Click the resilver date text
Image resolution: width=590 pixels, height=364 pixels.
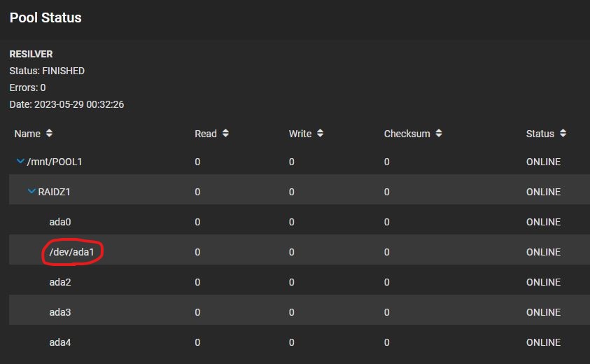point(66,104)
